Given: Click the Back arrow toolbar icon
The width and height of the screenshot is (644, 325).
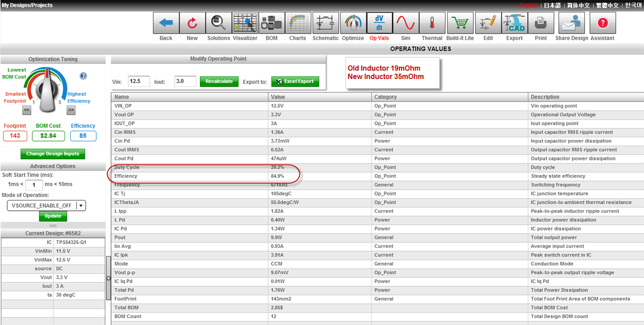Looking at the screenshot, I should pyautogui.click(x=166, y=23).
